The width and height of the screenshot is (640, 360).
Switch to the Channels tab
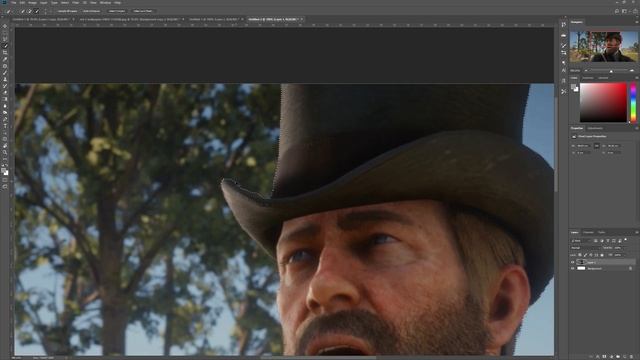pos(588,232)
